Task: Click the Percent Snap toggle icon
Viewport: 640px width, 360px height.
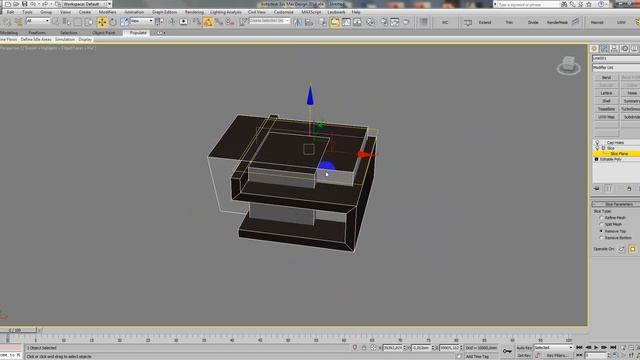Action: point(219,22)
